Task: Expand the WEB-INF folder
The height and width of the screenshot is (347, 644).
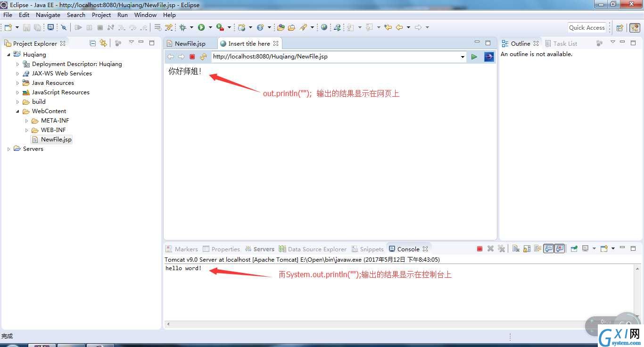Action: [27, 130]
